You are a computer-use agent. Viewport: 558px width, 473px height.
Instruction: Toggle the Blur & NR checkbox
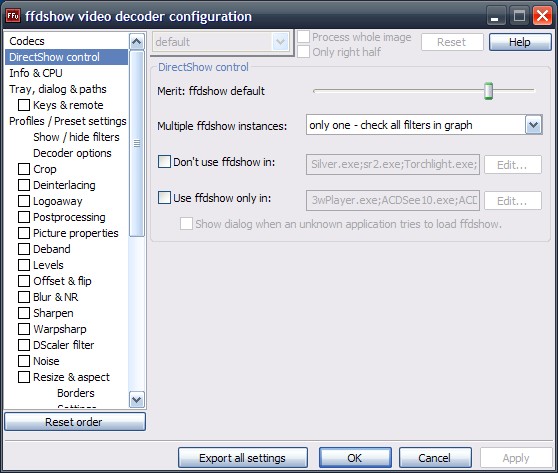pyautogui.click(x=24, y=297)
